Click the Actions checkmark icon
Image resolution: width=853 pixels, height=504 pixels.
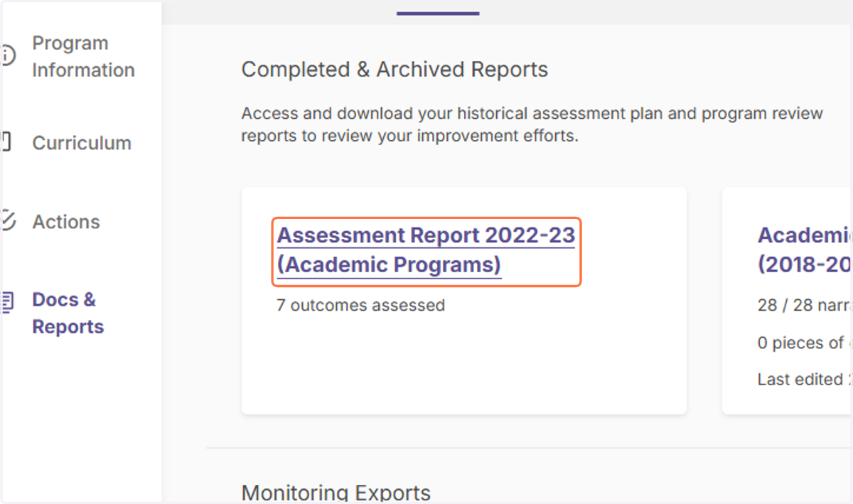[7, 220]
